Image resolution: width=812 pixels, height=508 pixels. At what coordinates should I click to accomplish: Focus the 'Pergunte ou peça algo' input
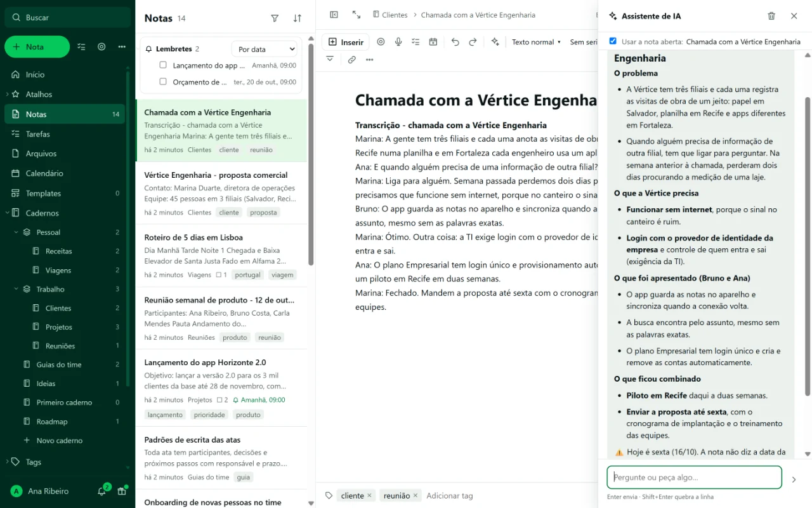pyautogui.click(x=694, y=478)
